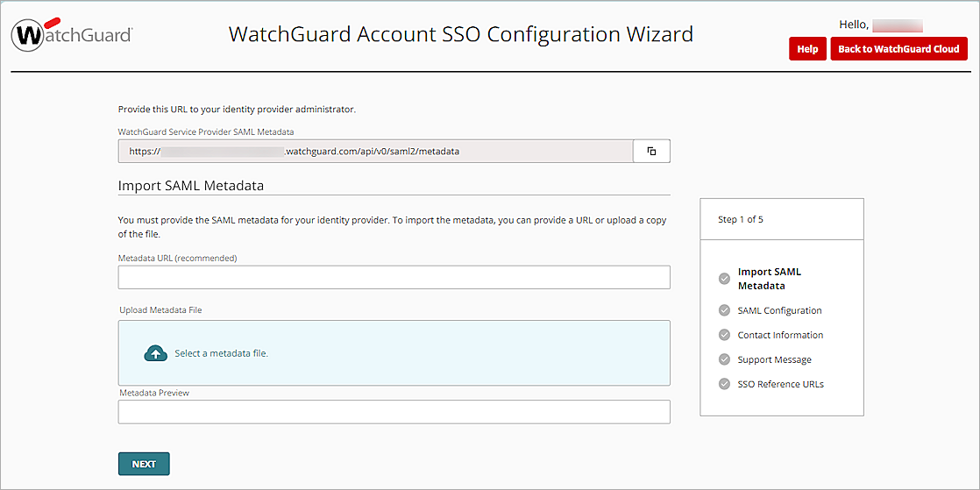Screen dimensions: 980x490
Task: Click the WatchGuard logo
Action: (x=71, y=35)
